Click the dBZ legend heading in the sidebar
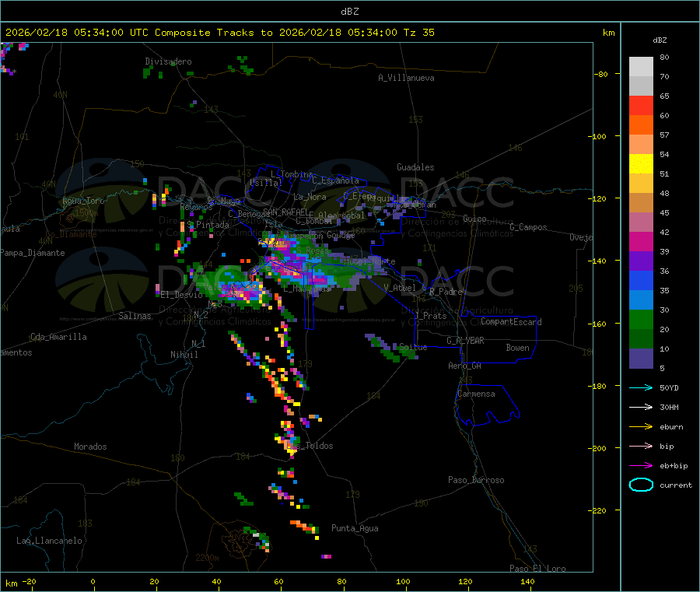The image size is (700, 592). pos(660,40)
